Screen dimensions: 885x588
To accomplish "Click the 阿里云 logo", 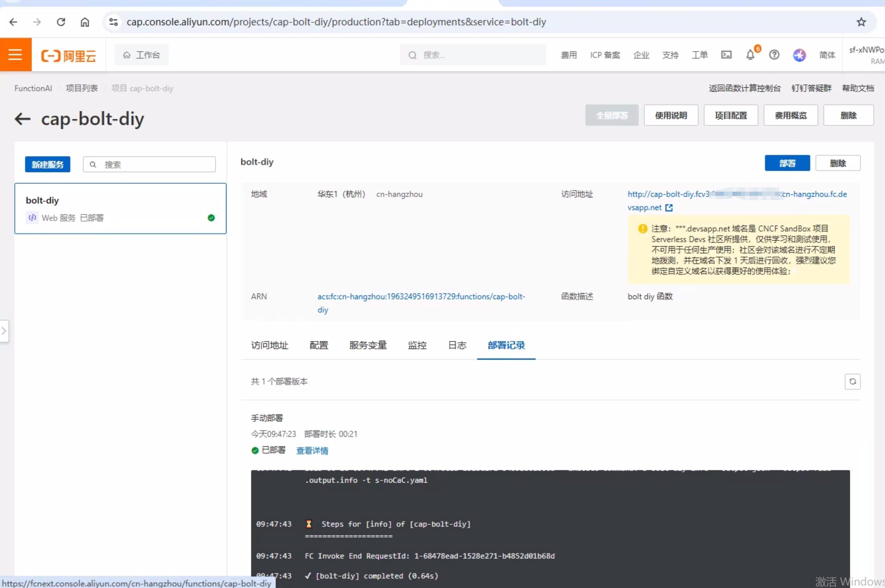I will coord(68,55).
